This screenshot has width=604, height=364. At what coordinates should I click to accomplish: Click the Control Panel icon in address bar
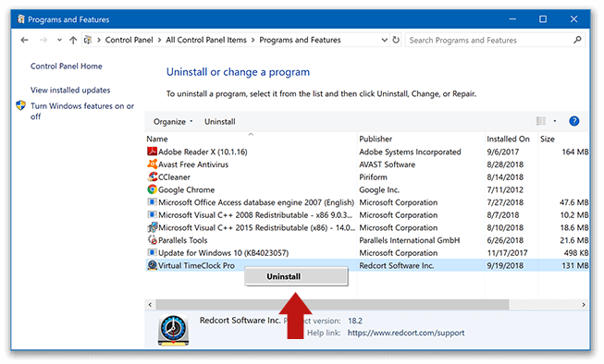click(x=88, y=40)
